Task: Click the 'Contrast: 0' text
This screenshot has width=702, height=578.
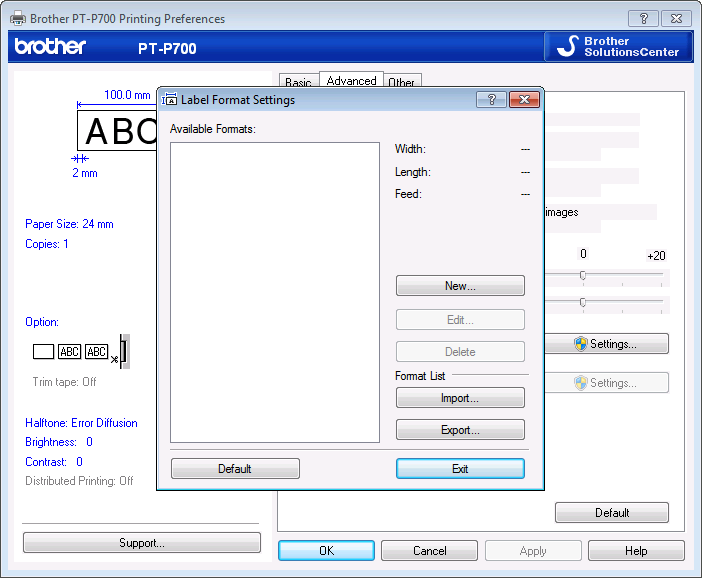Action: coord(54,462)
